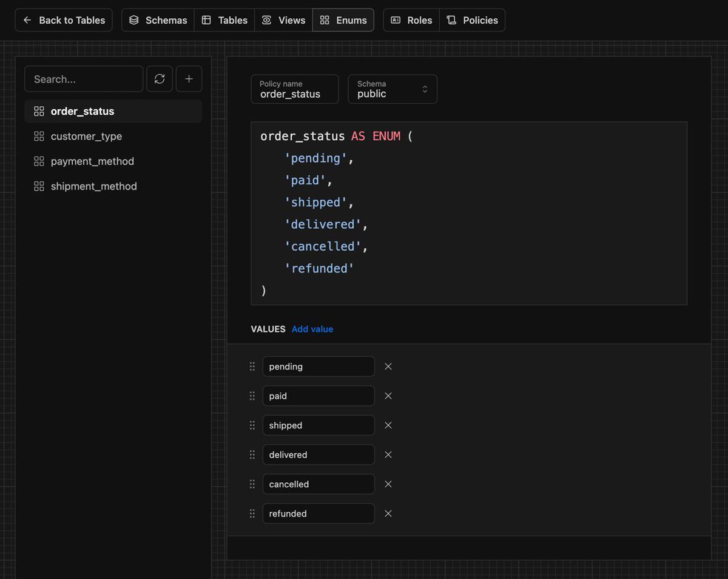Click the AS ENUM keyword in code
728x579 pixels.
376,136
